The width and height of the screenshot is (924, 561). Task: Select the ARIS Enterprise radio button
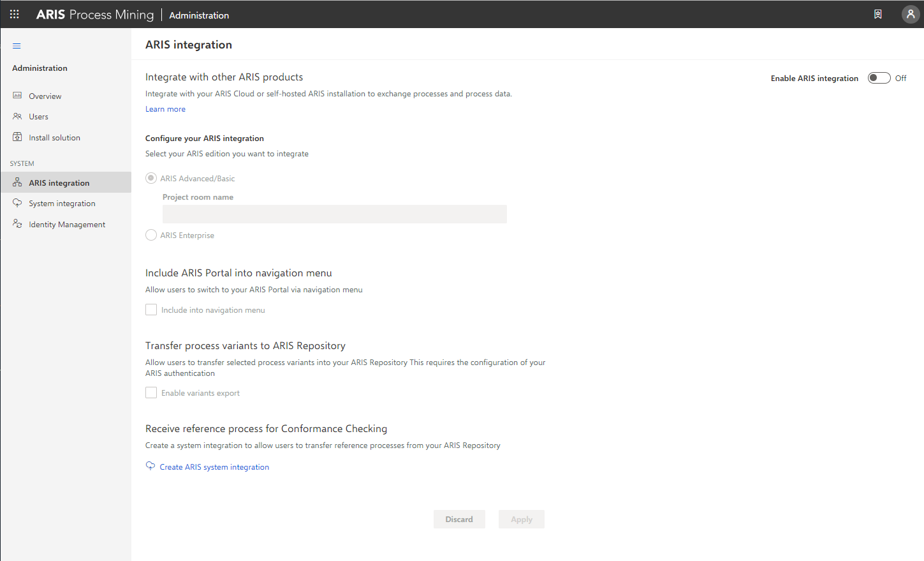pos(151,235)
